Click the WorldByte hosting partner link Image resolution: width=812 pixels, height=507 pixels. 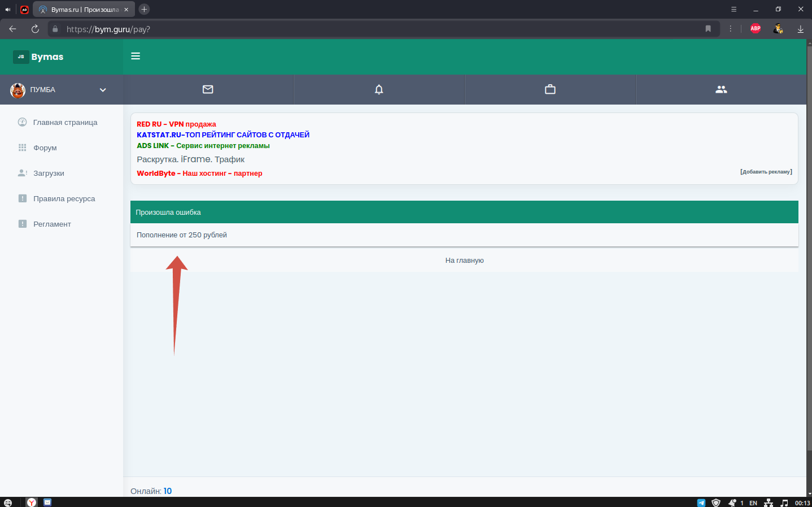click(199, 174)
